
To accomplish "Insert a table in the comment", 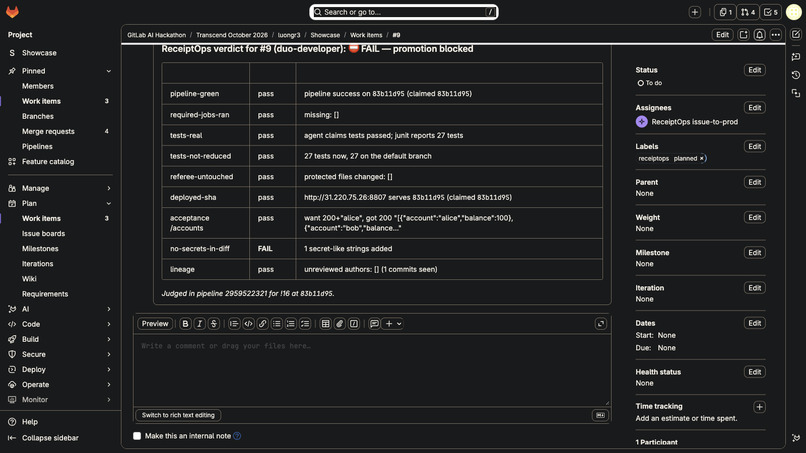I will pos(325,323).
